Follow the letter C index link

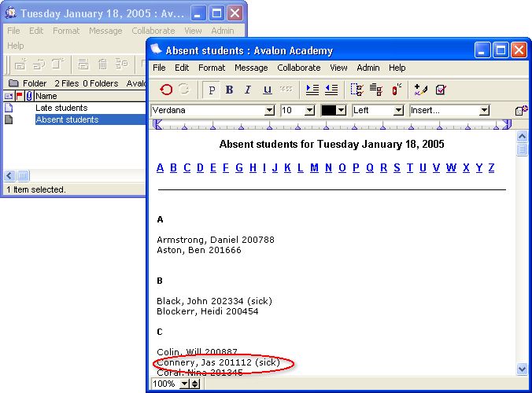point(187,167)
